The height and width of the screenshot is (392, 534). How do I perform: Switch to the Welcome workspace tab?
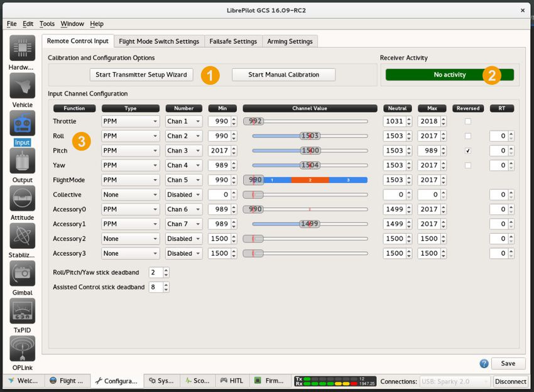23,381
